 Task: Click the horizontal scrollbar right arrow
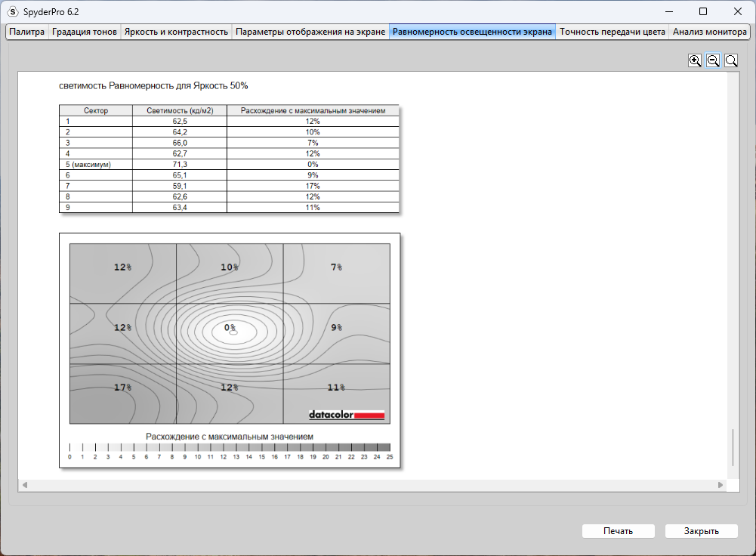(x=721, y=485)
